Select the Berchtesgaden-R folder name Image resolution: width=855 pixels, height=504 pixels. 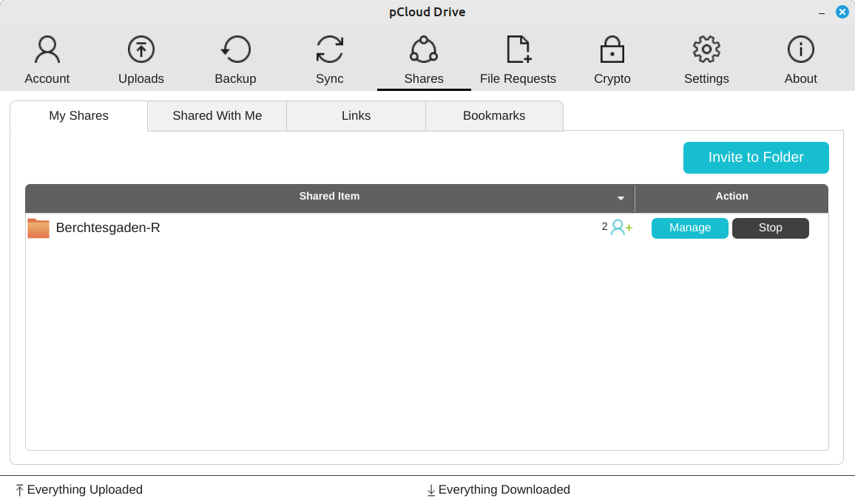108,228
